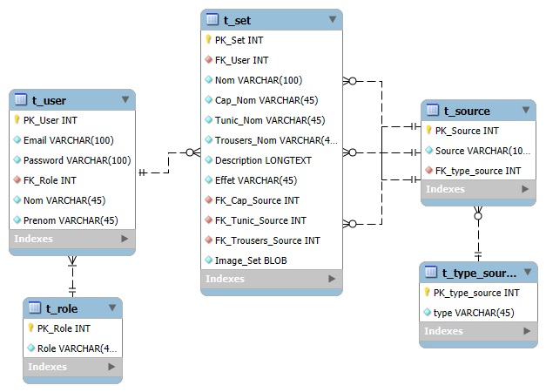Collapse the t_source table with header arrow
Image resolution: width=546 pixels, height=392 pixels.
coord(526,110)
